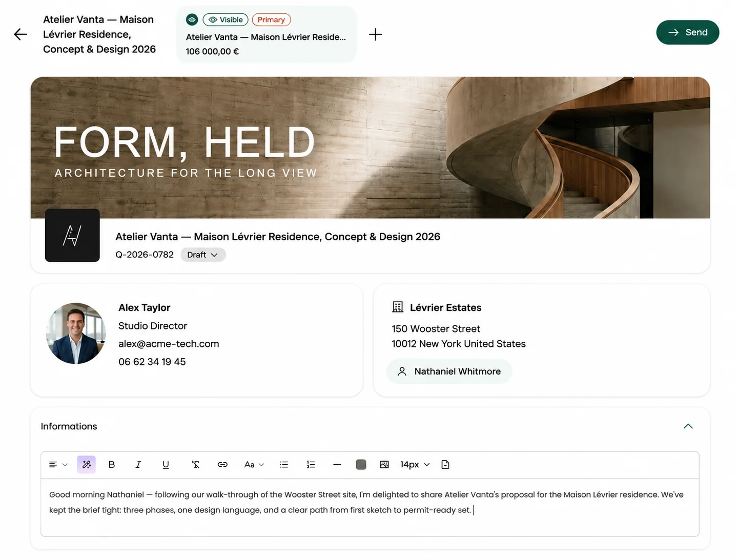Click the document template icon

[445, 465]
